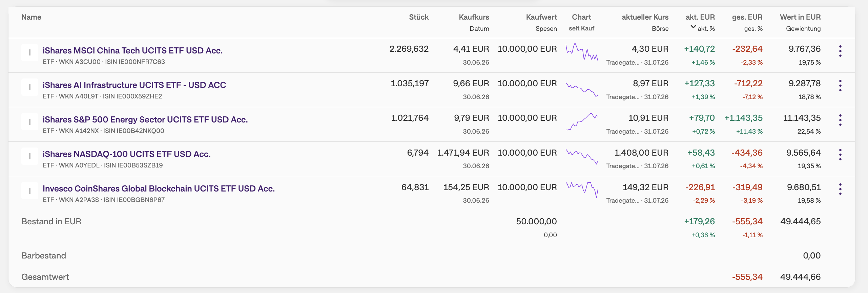Open Invesco CoinShares Global Blockchain ETF link

click(x=159, y=188)
